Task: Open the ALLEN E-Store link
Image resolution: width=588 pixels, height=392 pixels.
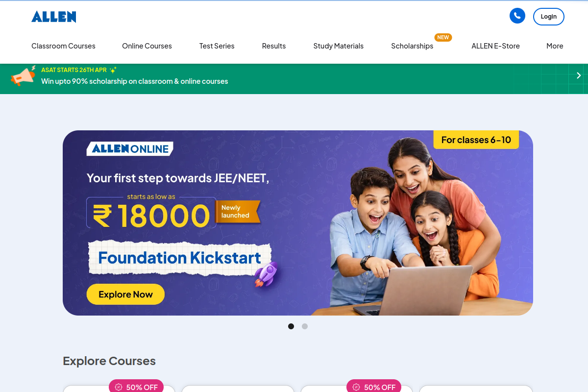Action: point(495,46)
